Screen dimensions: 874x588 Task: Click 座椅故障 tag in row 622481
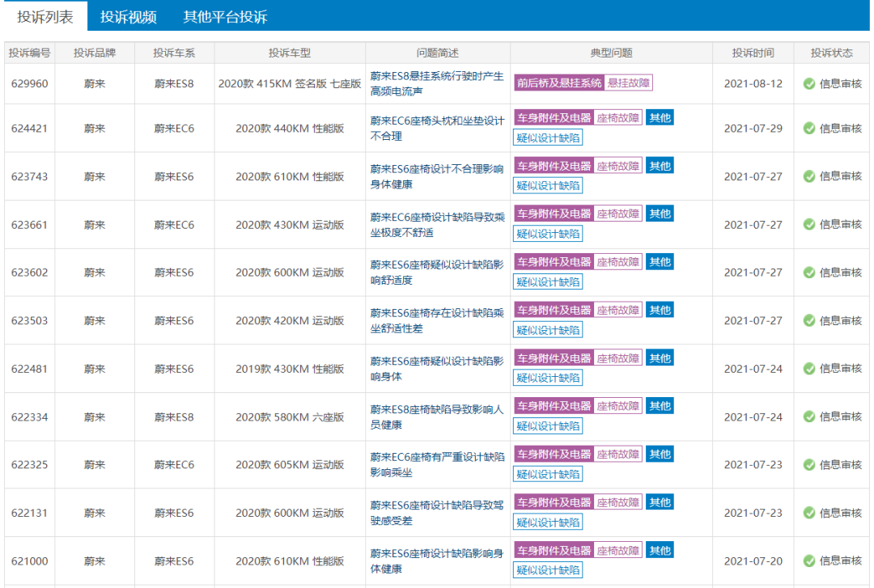pyautogui.click(x=618, y=358)
